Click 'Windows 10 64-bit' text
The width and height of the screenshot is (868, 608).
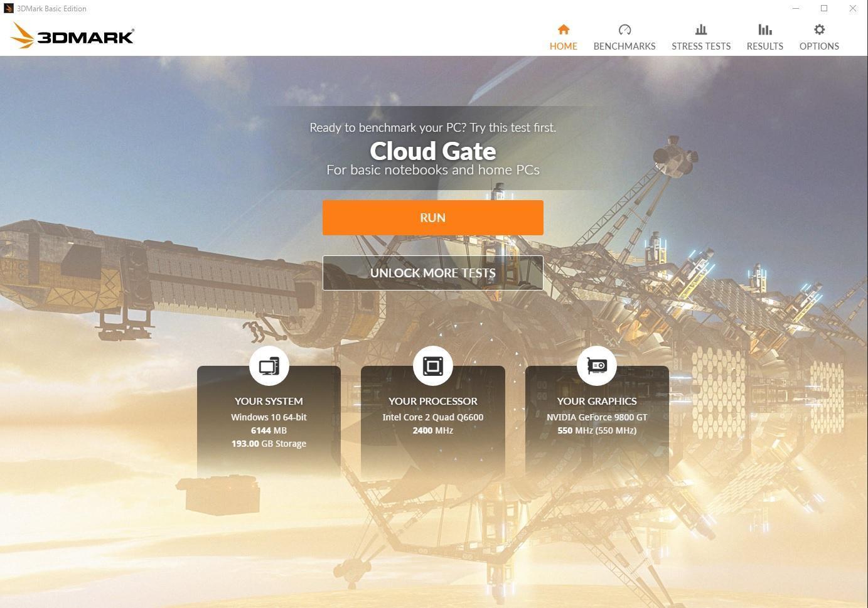269,417
